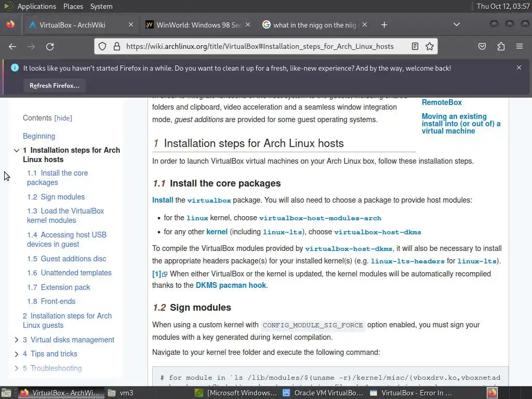Open the DKMS pacman hook link

(231, 285)
